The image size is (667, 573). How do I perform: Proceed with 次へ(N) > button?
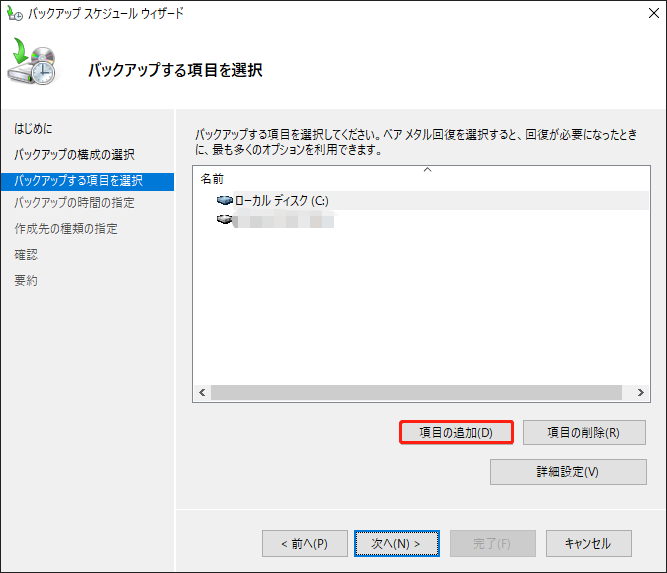tap(396, 543)
